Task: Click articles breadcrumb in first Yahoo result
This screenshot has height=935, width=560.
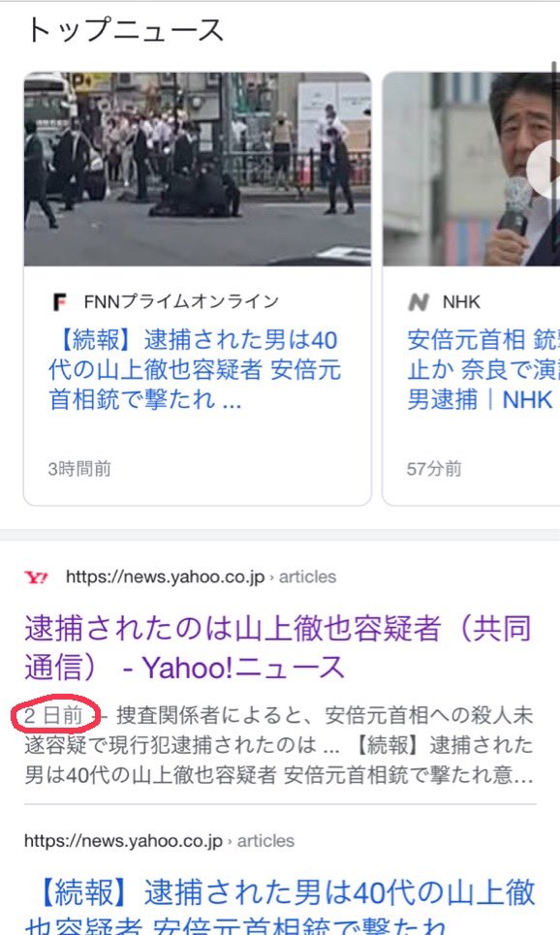Action: [308, 577]
